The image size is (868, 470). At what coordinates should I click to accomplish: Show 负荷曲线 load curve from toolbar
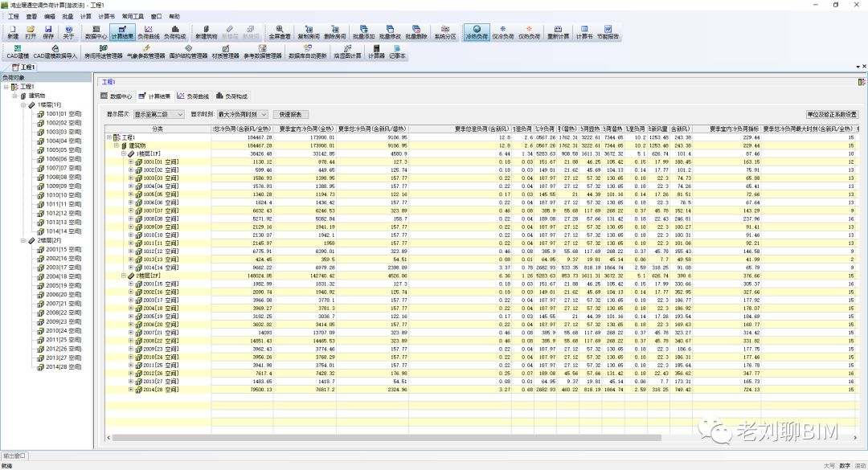point(149,32)
